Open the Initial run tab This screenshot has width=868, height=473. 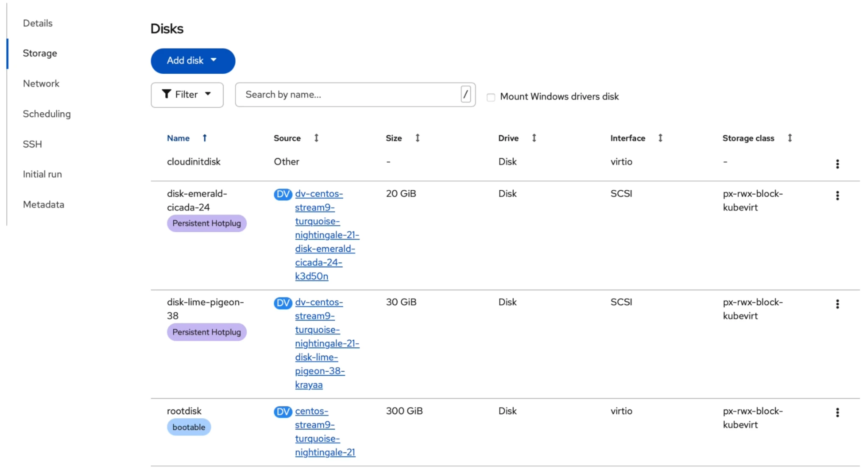tap(42, 174)
